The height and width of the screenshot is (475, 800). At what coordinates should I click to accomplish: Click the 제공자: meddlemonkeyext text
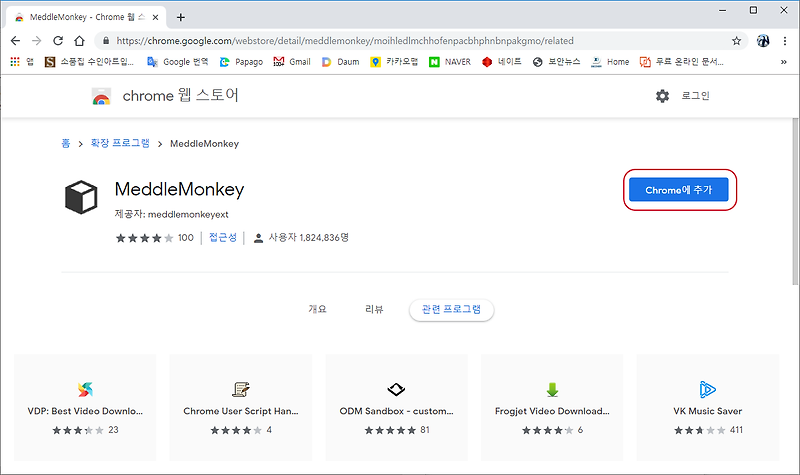click(171, 214)
